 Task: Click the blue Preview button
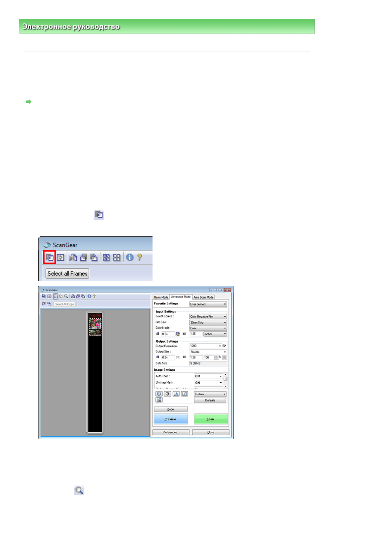[171, 419]
